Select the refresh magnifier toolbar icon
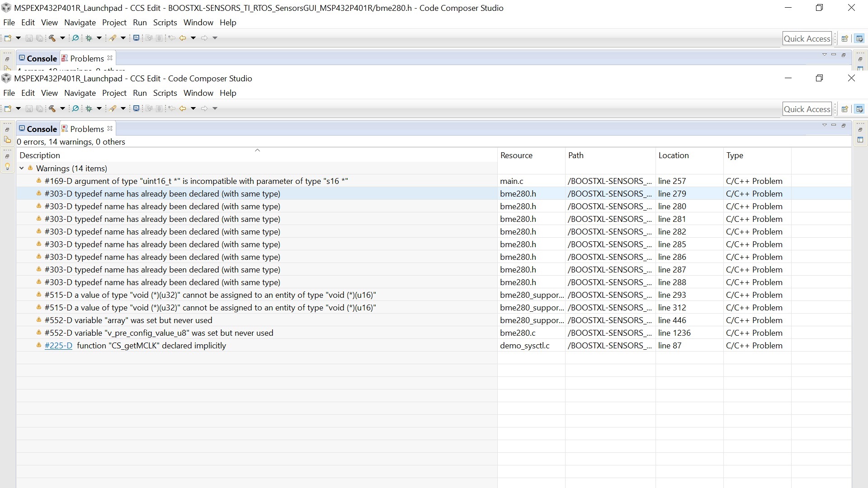The width and height of the screenshot is (868, 488). coord(75,108)
